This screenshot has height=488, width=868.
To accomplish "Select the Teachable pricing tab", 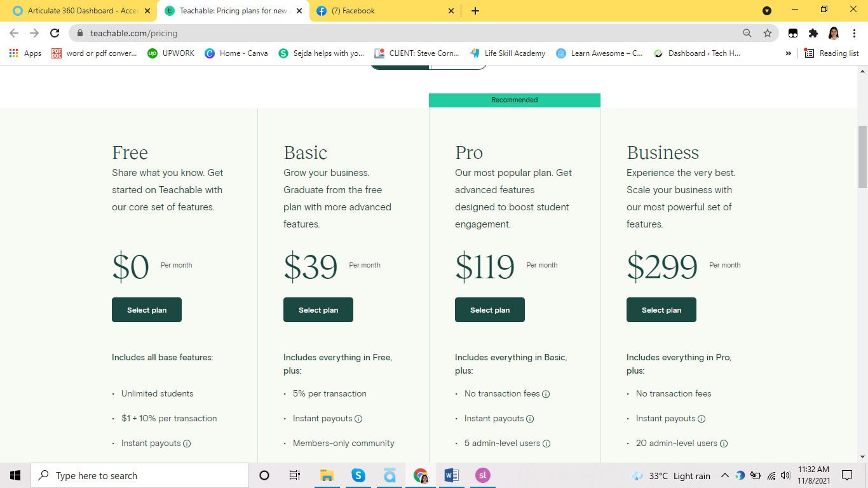I will point(233,11).
